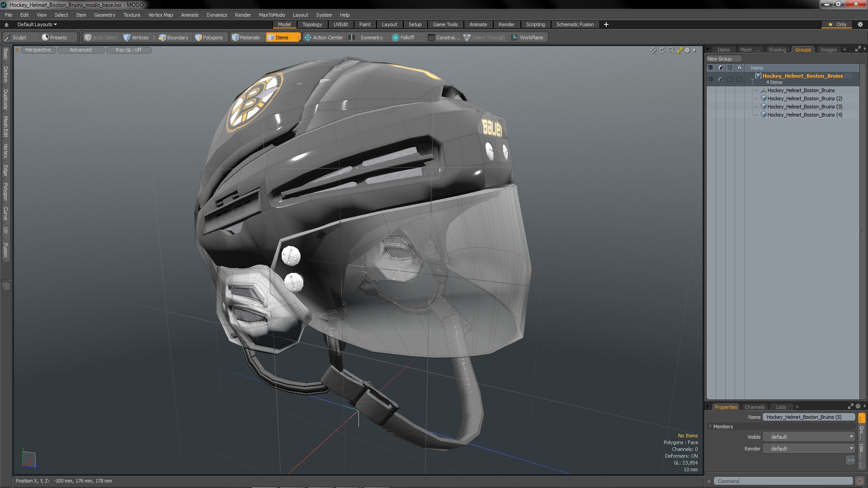Click the command history record button
This screenshot has height=488, width=868.
[860, 481]
